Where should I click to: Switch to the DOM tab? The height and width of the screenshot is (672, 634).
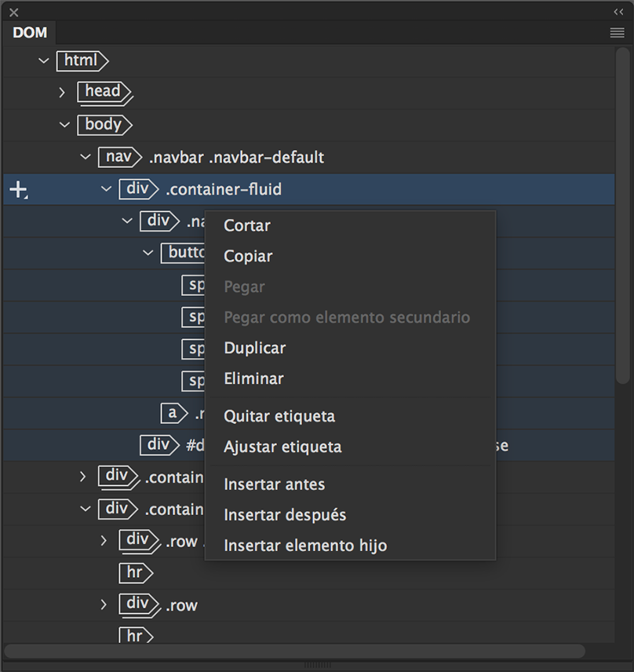[x=30, y=32]
